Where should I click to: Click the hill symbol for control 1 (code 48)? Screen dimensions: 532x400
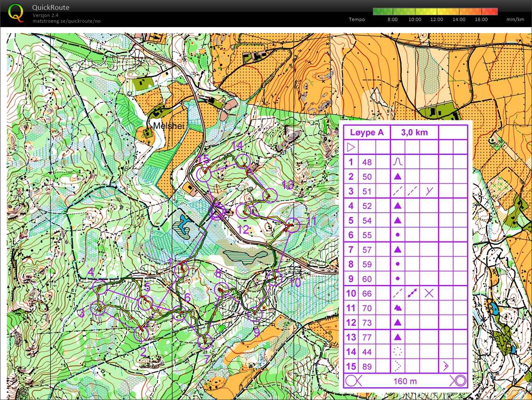click(397, 162)
